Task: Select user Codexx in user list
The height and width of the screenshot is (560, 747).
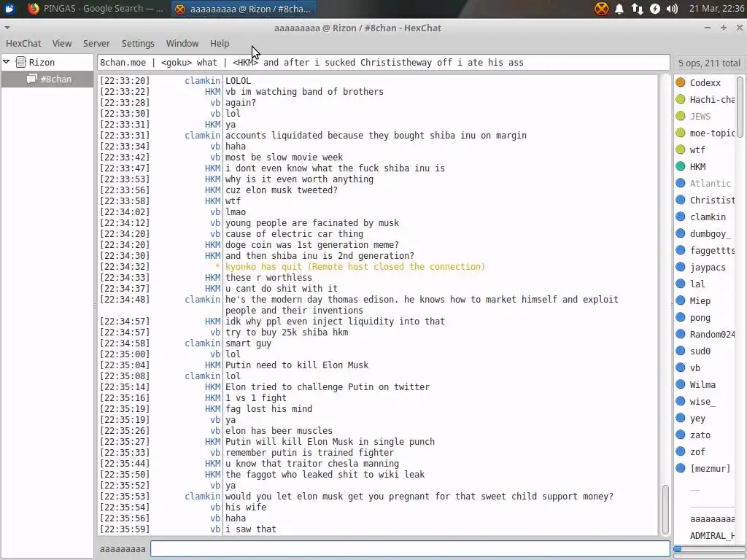Action: point(705,83)
